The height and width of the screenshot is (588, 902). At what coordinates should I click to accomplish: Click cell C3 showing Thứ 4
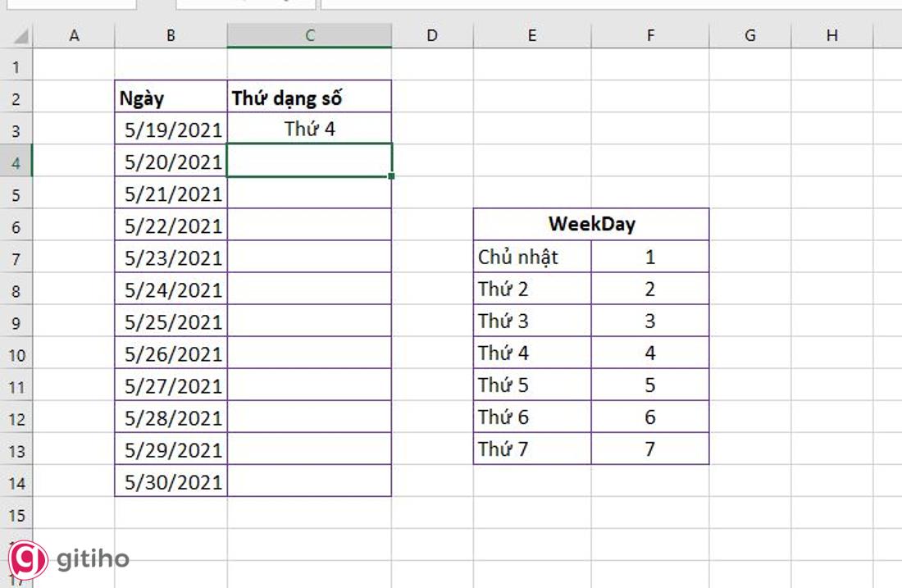click(x=309, y=129)
